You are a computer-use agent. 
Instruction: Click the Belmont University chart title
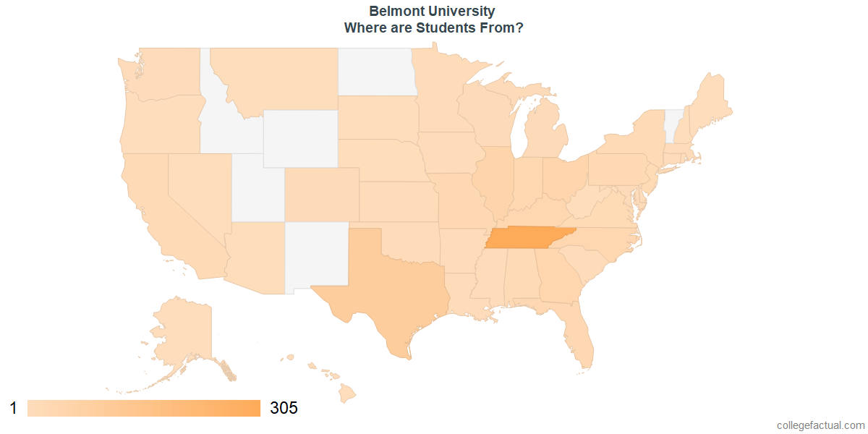[x=433, y=11]
